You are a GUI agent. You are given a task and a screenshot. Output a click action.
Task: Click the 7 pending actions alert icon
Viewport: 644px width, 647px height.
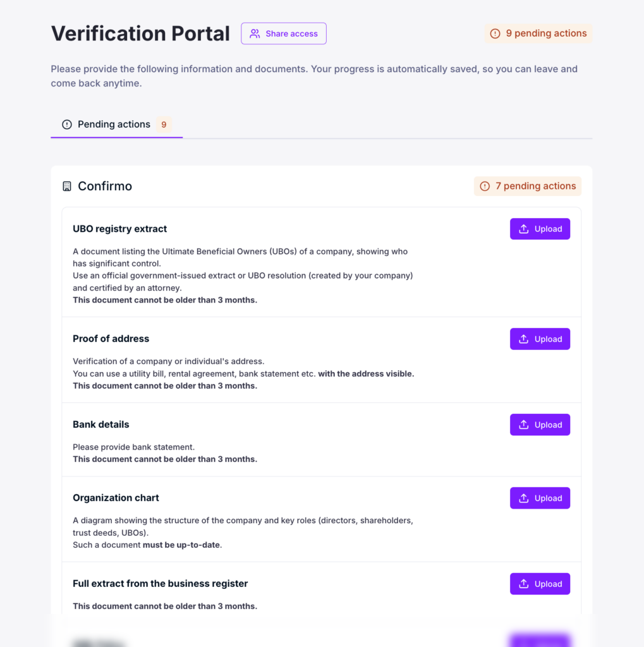coord(485,186)
